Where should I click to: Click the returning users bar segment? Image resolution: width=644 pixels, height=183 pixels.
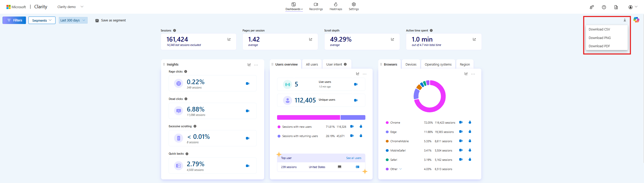tap(353, 117)
